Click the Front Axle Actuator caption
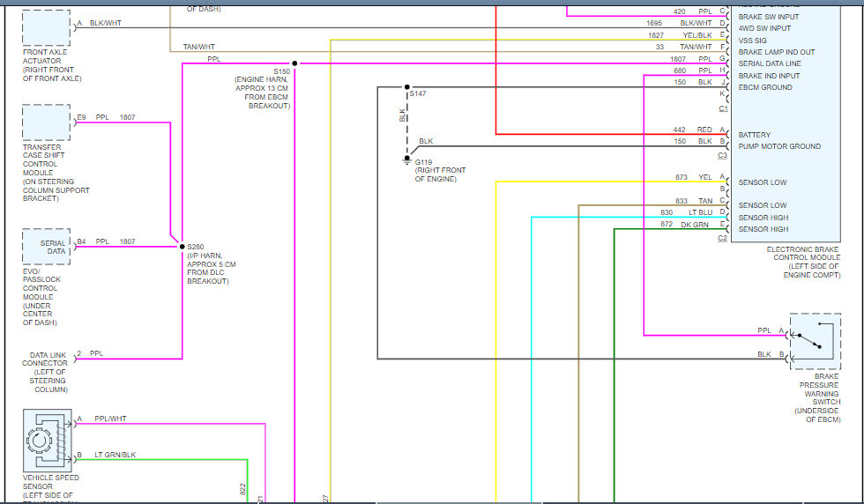 [x=52, y=65]
